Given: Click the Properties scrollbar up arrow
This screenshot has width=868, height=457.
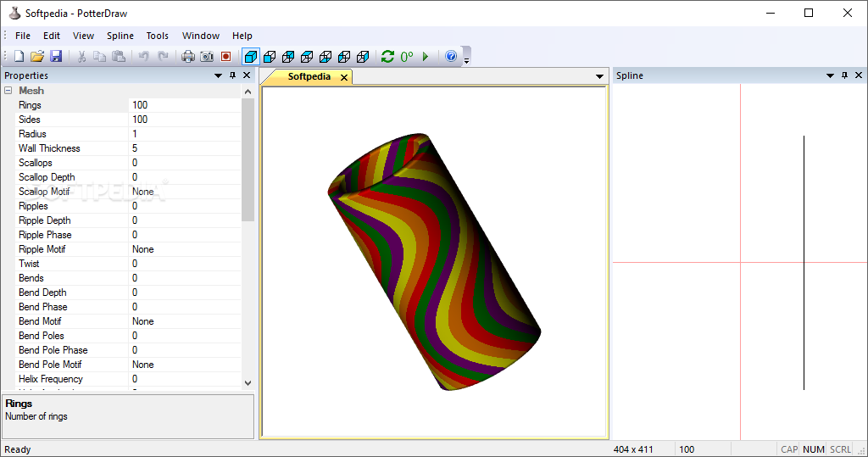Looking at the screenshot, I should [x=248, y=92].
